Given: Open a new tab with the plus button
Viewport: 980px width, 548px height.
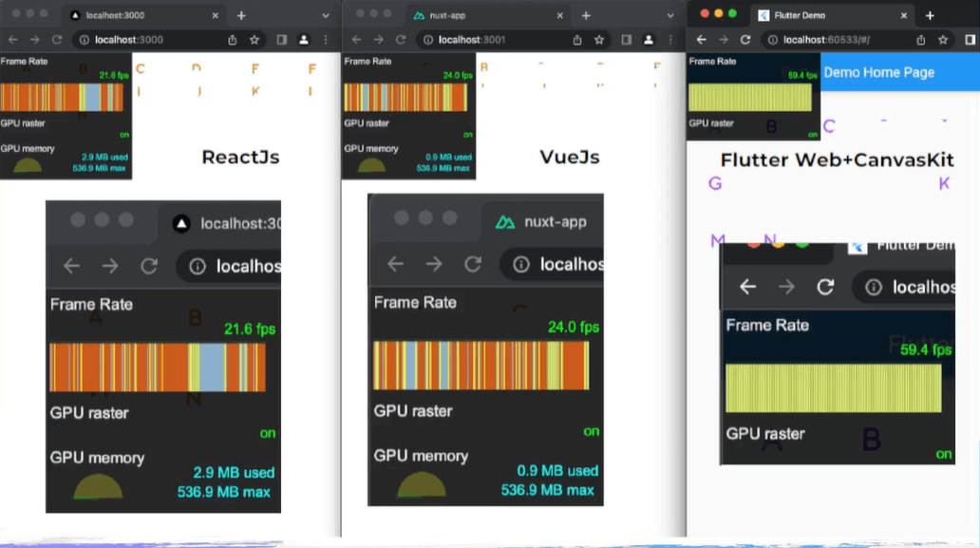Looking at the screenshot, I should (x=241, y=15).
